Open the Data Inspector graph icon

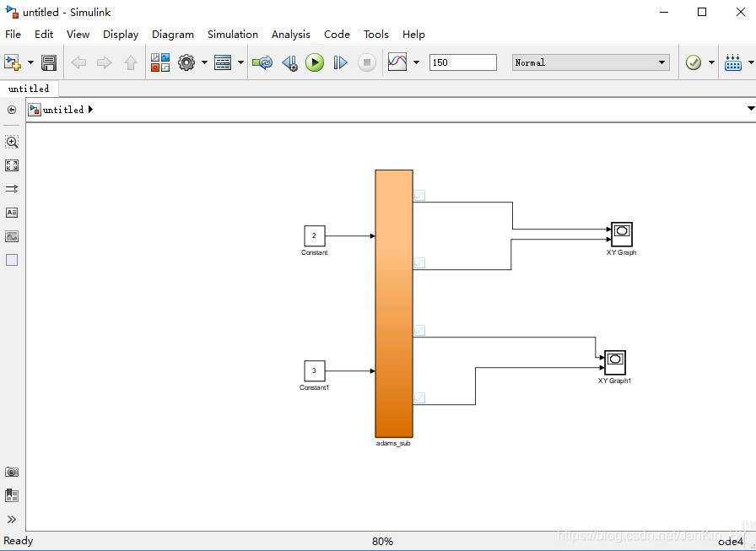click(397, 62)
